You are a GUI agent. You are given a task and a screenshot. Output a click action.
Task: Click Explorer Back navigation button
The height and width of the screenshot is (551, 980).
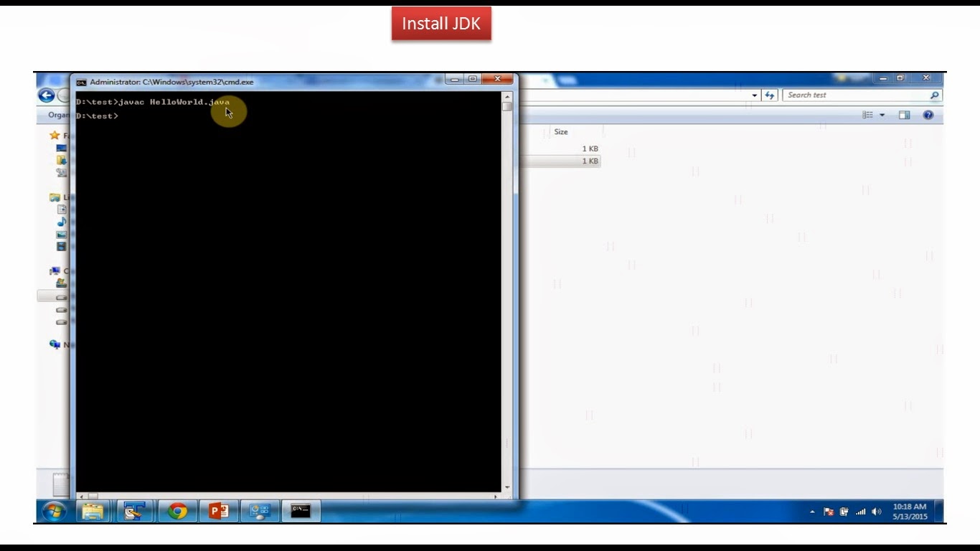pos(47,95)
